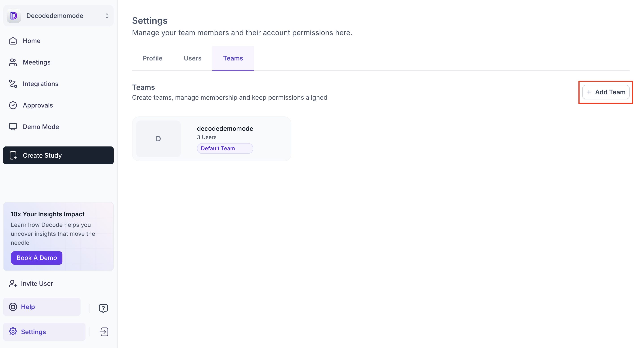Switch to the Profile tab
644x348 pixels.
click(152, 58)
